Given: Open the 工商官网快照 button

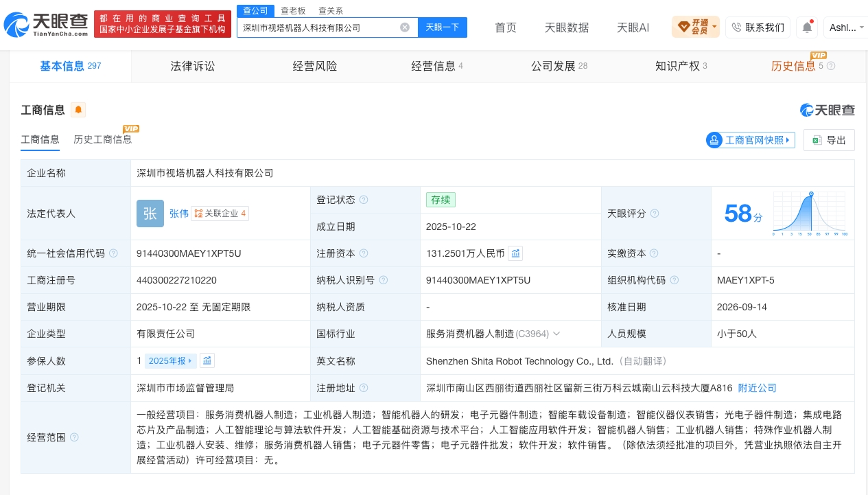Looking at the screenshot, I should tap(751, 140).
